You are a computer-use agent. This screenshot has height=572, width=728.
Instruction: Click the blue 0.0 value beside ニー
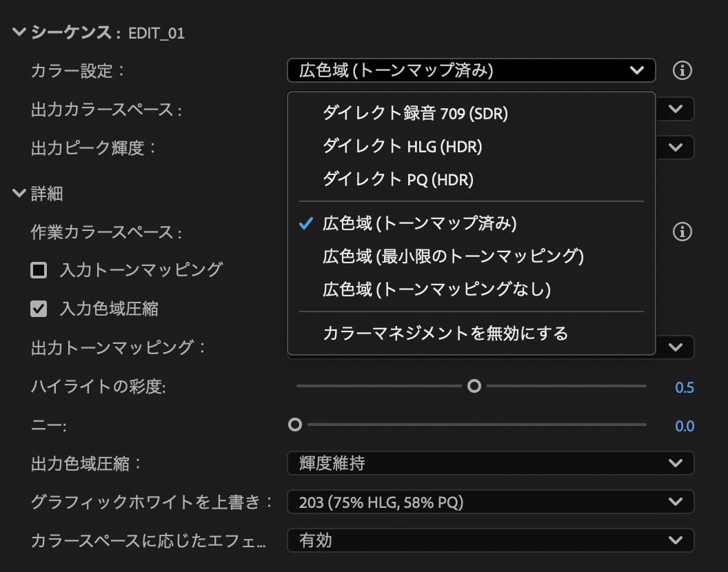point(685,426)
